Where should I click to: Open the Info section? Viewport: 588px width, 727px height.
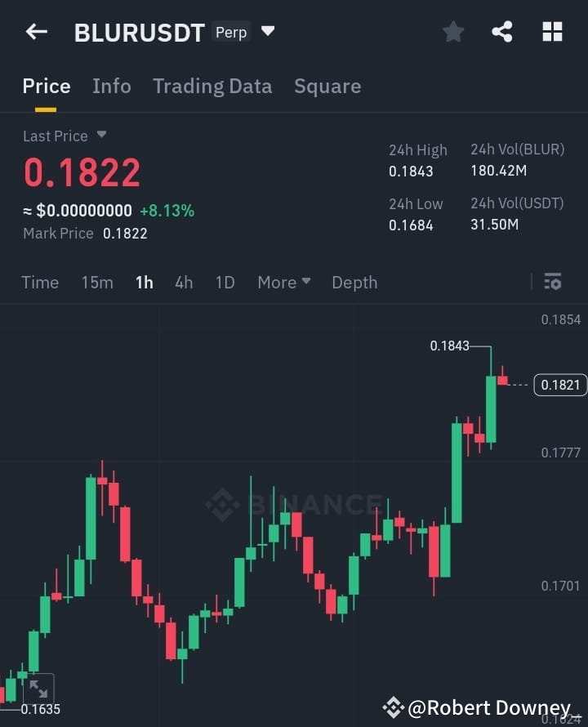tap(112, 86)
